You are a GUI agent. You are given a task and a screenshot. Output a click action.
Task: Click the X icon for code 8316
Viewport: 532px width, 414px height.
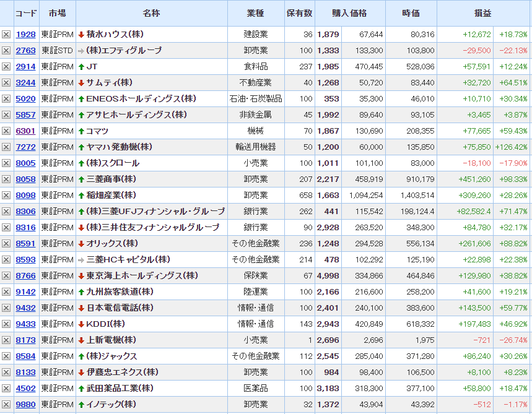click(6, 228)
